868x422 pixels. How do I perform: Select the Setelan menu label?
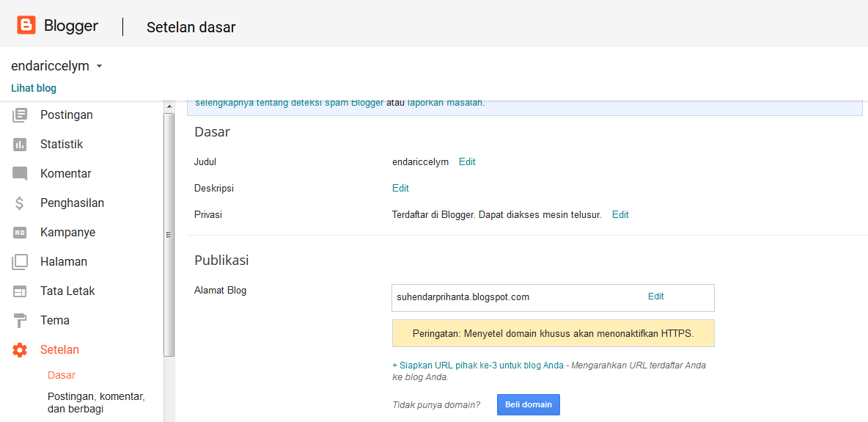pyautogui.click(x=60, y=350)
